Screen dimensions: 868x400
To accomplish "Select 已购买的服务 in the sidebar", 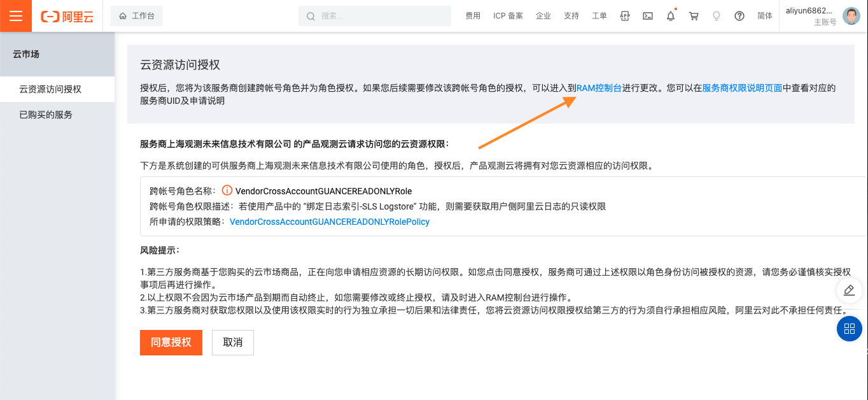I will click(x=46, y=115).
